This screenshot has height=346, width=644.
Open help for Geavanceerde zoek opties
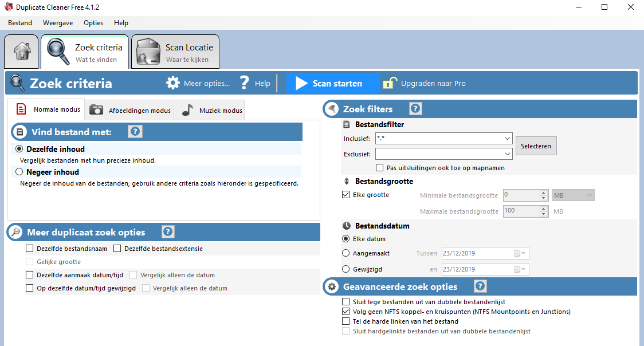(x=480, y=286)
